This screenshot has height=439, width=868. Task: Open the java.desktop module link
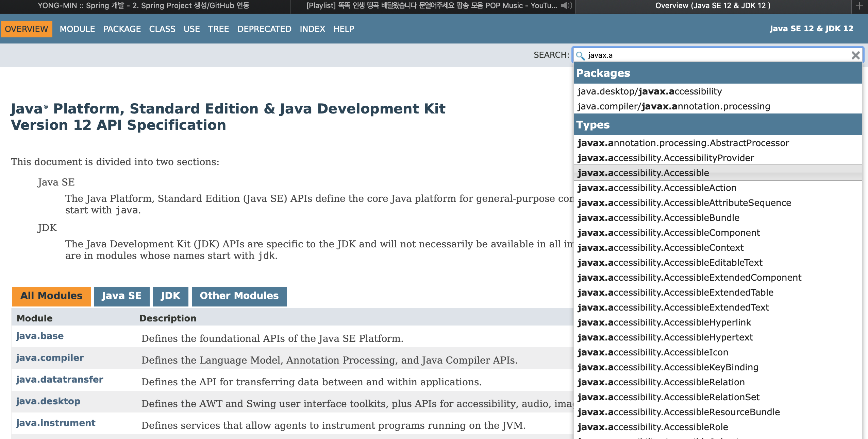click(48, 401)
